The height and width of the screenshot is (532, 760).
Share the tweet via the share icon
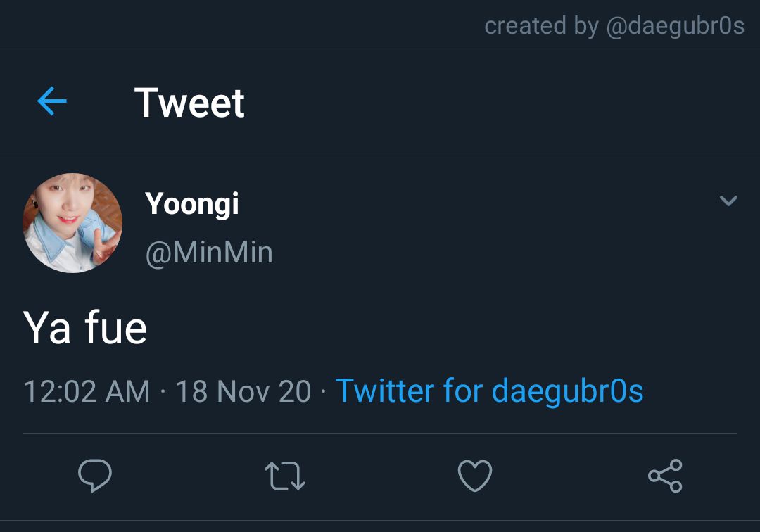(x=666, y=476)
